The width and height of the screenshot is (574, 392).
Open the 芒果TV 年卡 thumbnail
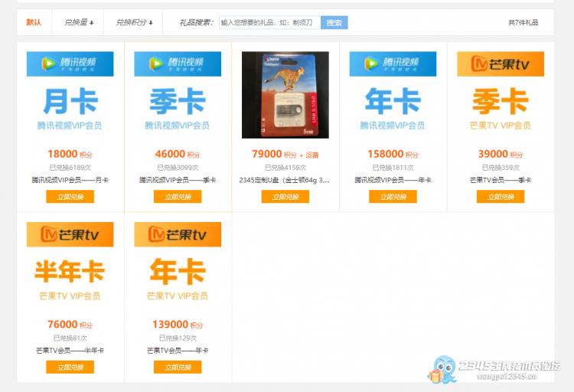pyautogui.click(x=178, y=265)
